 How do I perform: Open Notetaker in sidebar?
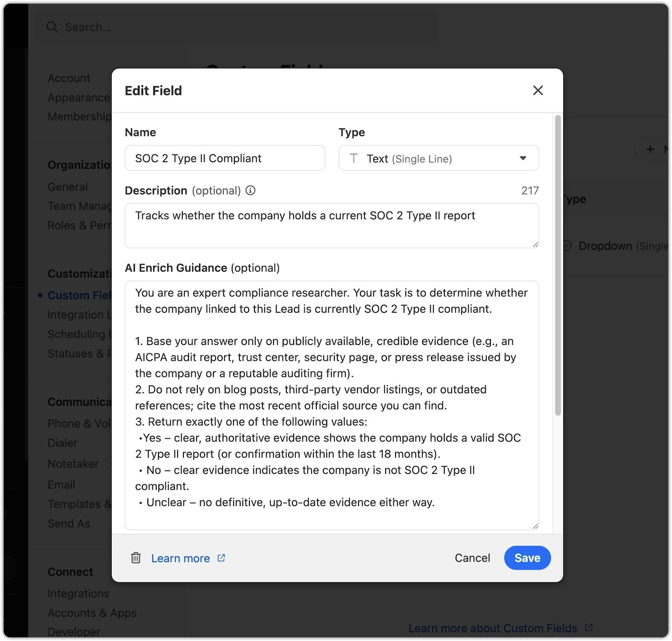(73, 464)
